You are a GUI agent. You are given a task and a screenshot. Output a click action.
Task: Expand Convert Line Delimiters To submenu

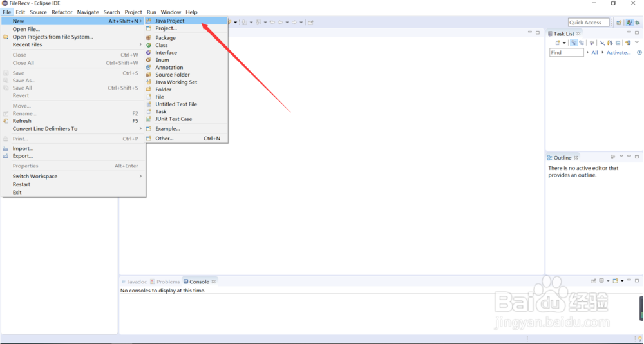click(x=73, y=129)
